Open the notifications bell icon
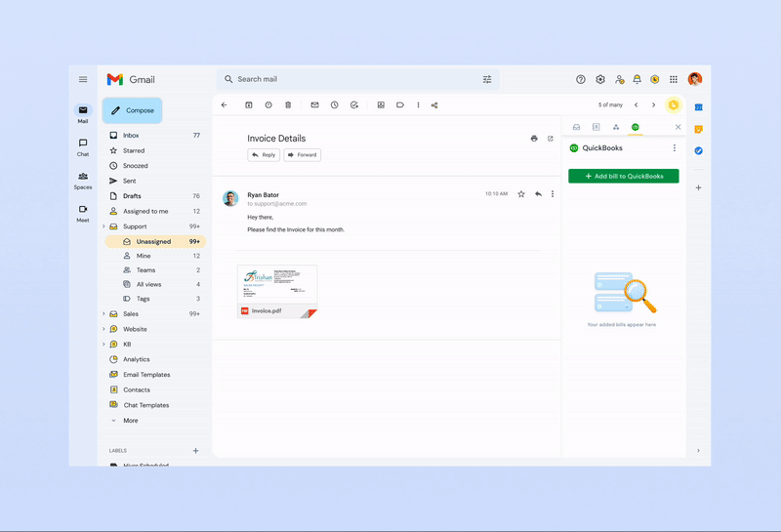 coord(637,79)
